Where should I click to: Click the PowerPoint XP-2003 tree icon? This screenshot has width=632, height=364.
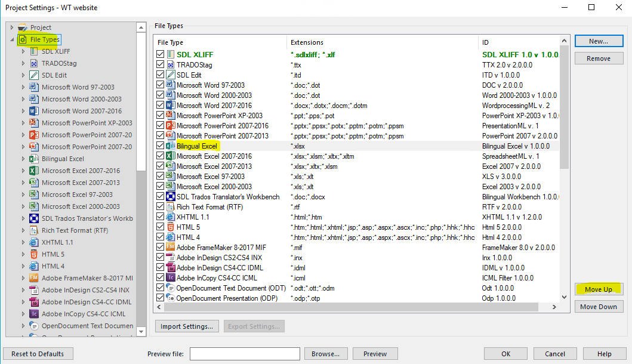34,123
